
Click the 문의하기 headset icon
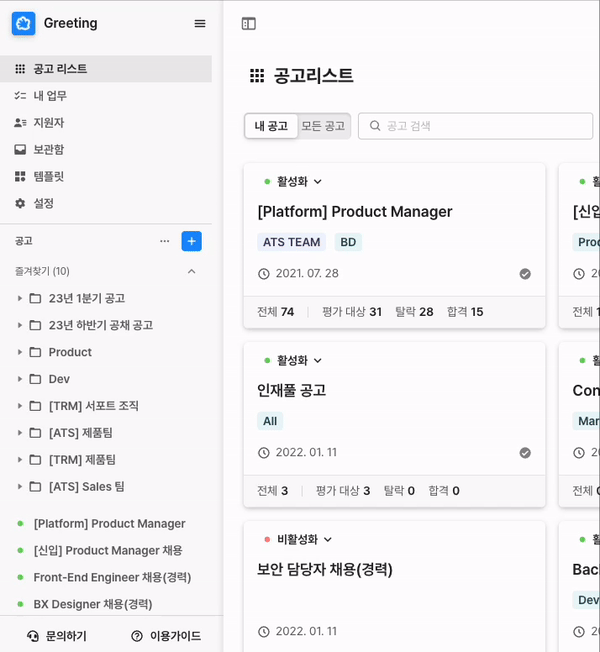(33, 636)
